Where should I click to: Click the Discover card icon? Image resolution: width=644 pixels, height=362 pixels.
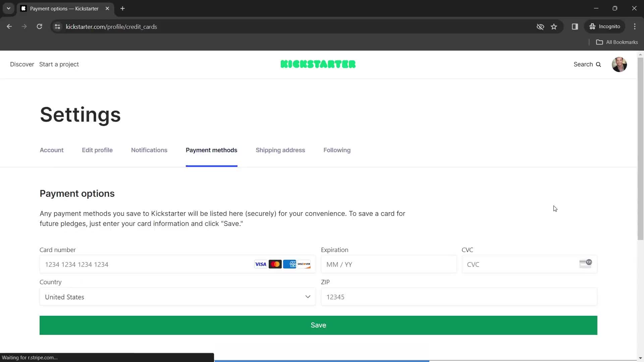coord(304,264)
